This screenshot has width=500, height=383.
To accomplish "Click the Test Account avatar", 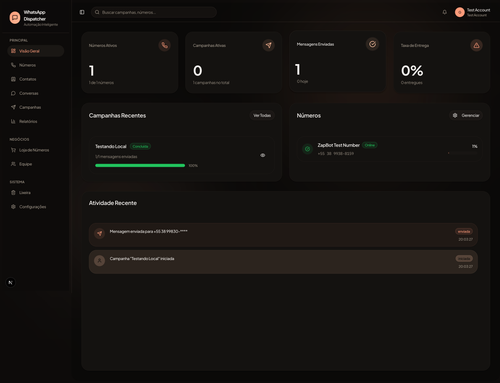I will (460, 12).
